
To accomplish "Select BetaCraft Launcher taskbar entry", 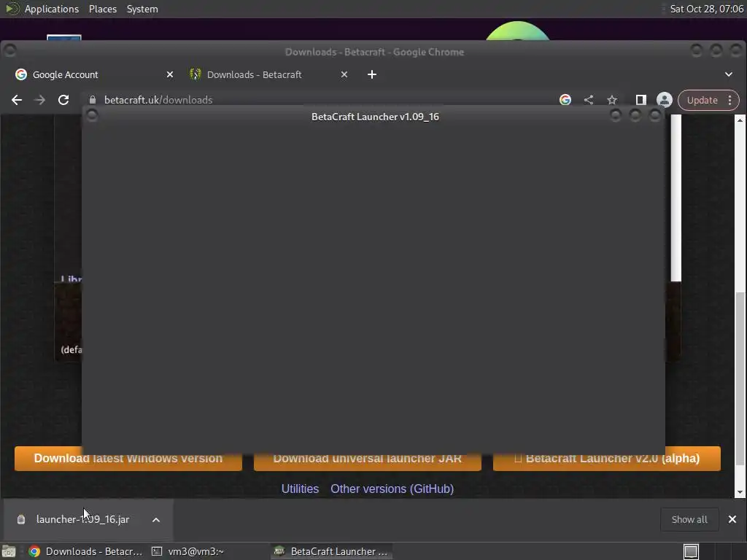I will point(332,551).
